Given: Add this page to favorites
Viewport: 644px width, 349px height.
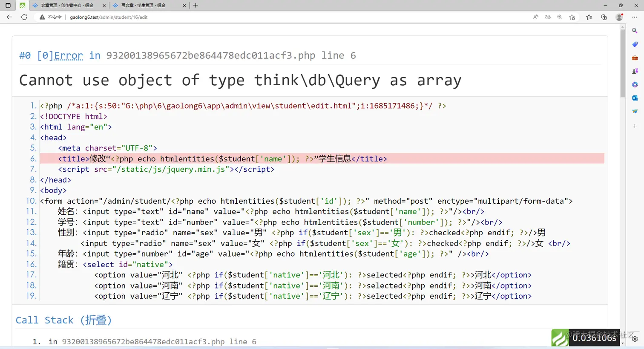Looking at the screenshot, I should pyautogui.click(x=572, y=17).
